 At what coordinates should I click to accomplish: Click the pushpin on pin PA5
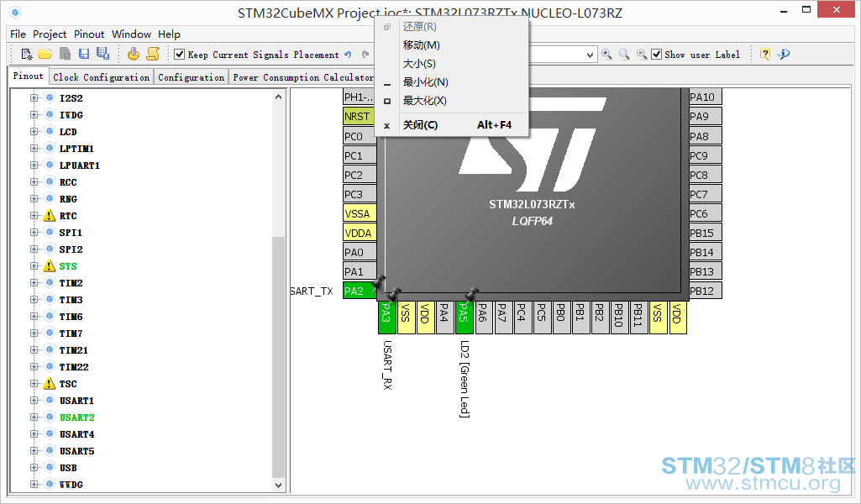472,294
